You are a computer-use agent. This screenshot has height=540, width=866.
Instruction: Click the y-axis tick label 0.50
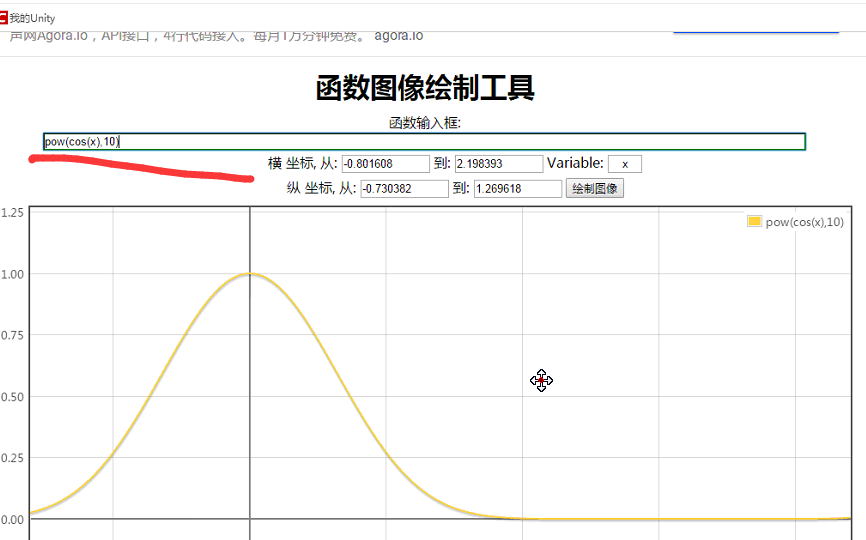[x=12, y=397]
